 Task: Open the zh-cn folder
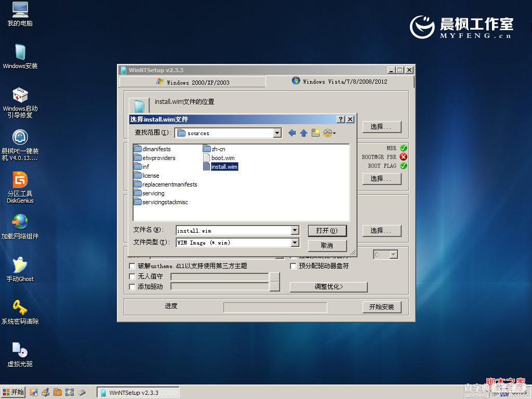[x=214, y=149]
